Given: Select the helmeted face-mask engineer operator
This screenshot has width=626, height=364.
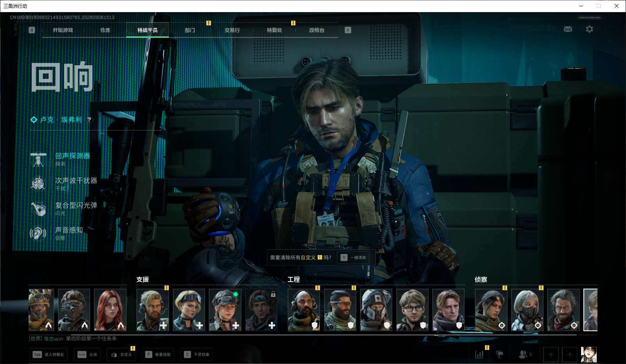Looking at the screenshot, I should click(x=376, y=310).
